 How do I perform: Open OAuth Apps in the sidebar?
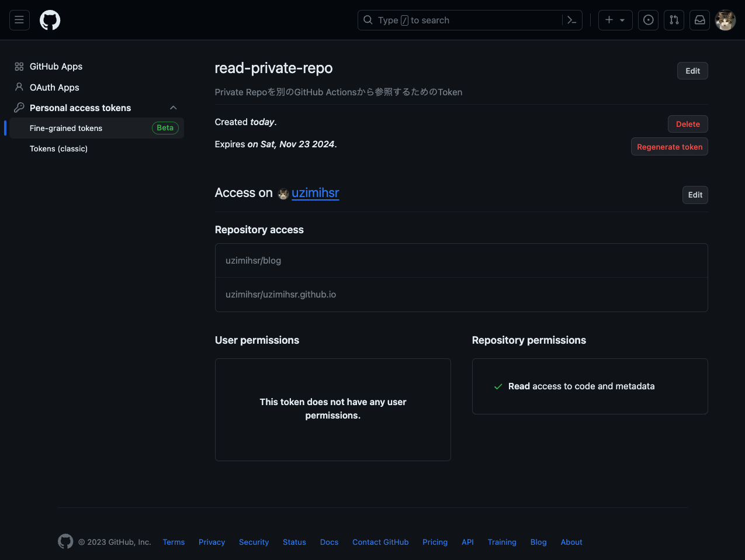pos(54,87)
